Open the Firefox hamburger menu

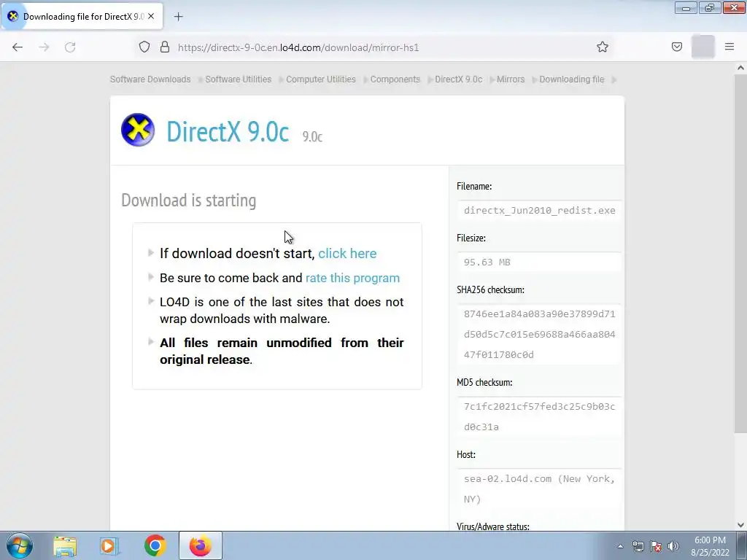tap(729, 47)
